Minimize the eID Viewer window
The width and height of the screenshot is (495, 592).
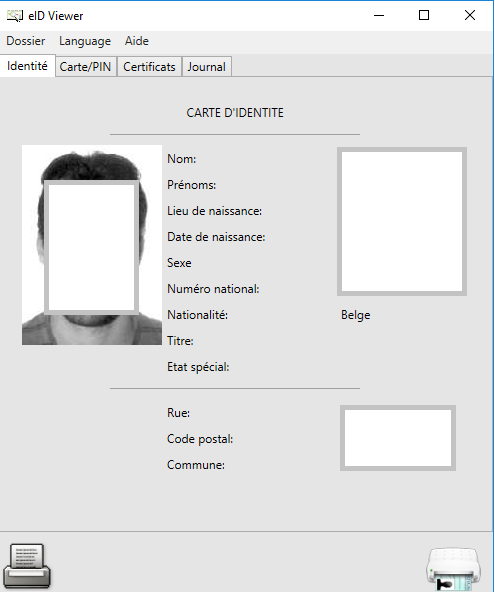379,15
